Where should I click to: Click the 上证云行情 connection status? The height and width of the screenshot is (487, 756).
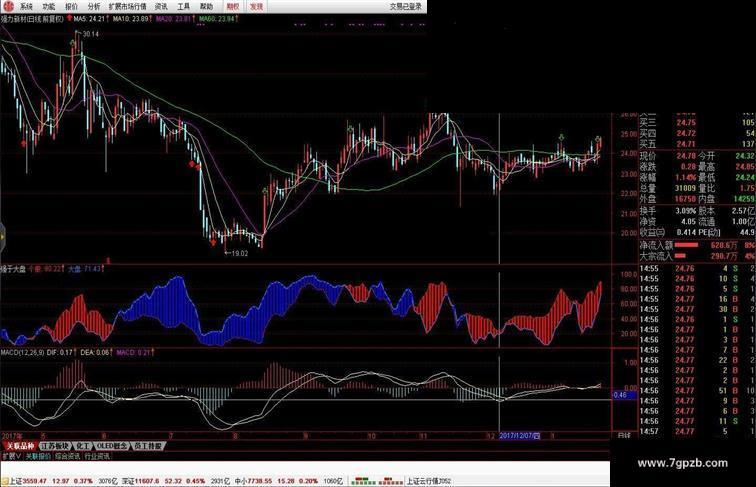428,481
